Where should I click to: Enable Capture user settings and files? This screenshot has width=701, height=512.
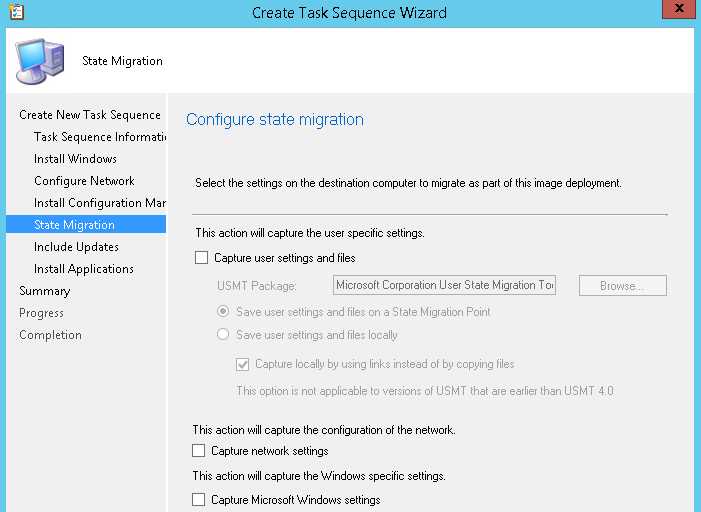200,258
